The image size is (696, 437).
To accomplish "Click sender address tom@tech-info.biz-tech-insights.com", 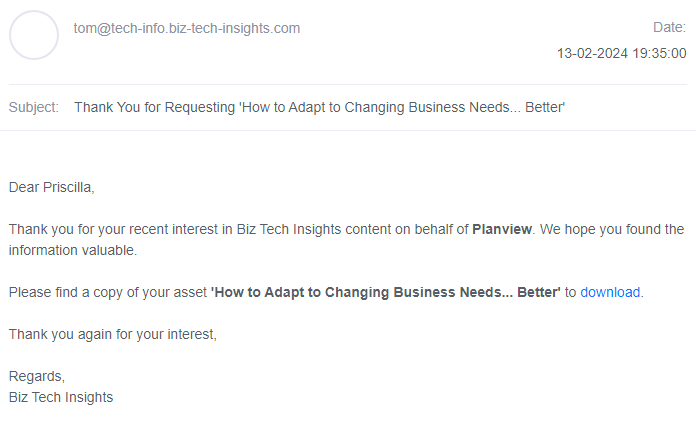I will pos(187,28).
